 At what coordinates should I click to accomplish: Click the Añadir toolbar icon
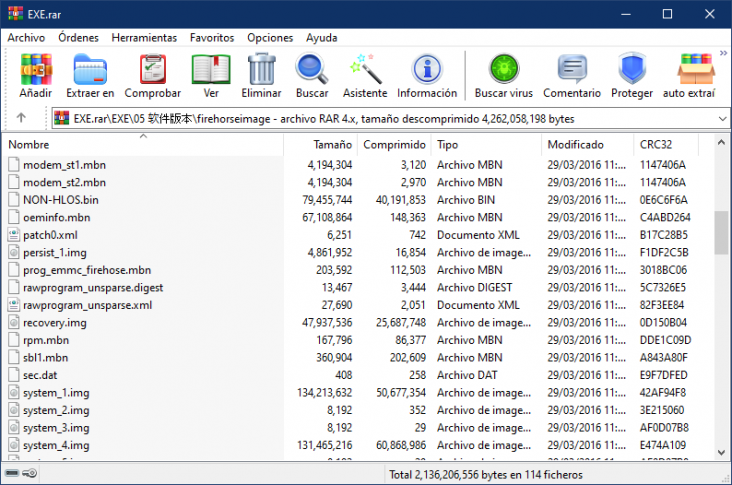point(36,69)
